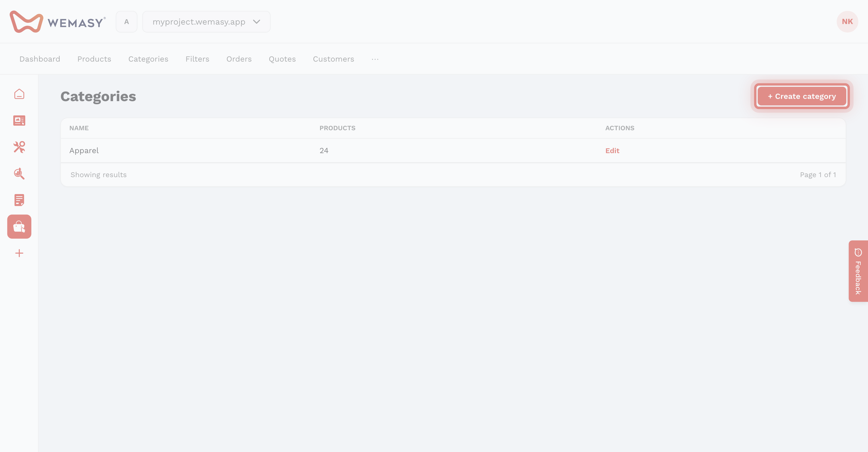Switch to the Products tab

(94, 59)
